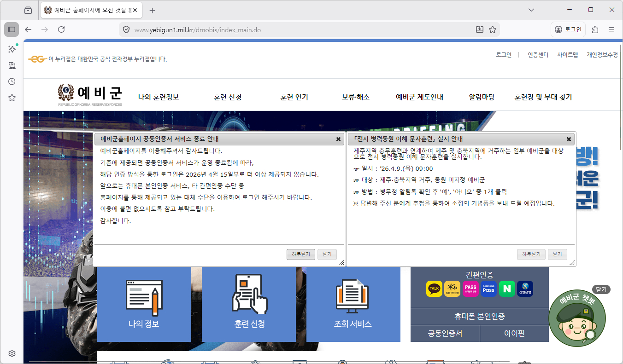Open the sidebar settings gear
The width and height of the screenshot is (623, 364).
pos(12,353)
